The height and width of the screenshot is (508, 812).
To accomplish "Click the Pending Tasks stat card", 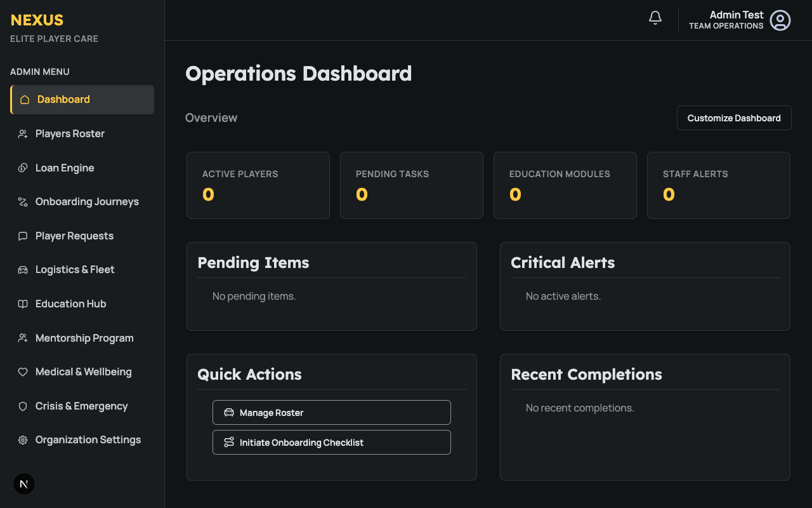I will click(412, 185).
